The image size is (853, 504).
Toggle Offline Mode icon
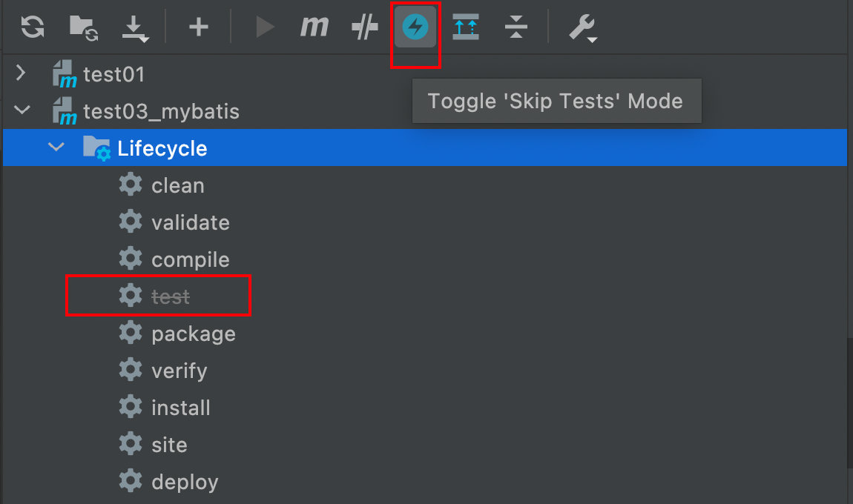click(364, 27)
